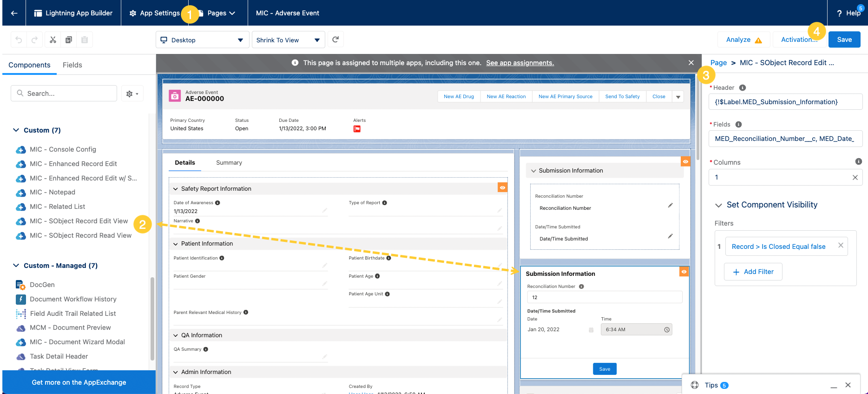The width and height of the screenshot is (868, 394).
Task: Open the Desktop form factor dropdown
Action: pos(202,40)
